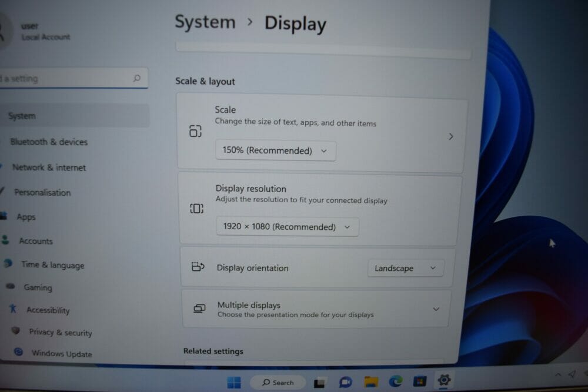
Task: Open custom Scale settings chevron
Action: [x=451, y=136]
